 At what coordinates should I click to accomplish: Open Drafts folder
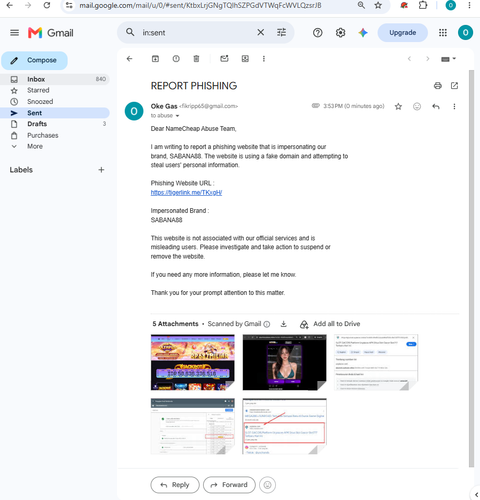[55, 124]
